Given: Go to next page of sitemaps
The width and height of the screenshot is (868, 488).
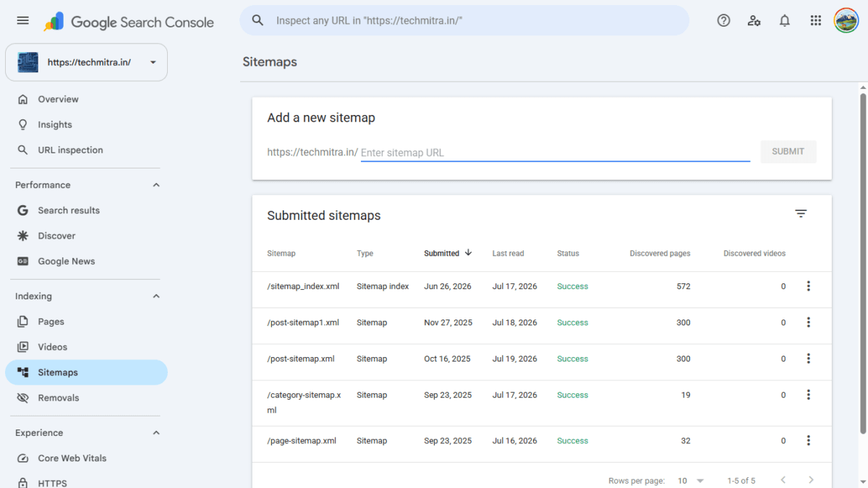Looking at the screenshot, I should [x=811, y=480].
